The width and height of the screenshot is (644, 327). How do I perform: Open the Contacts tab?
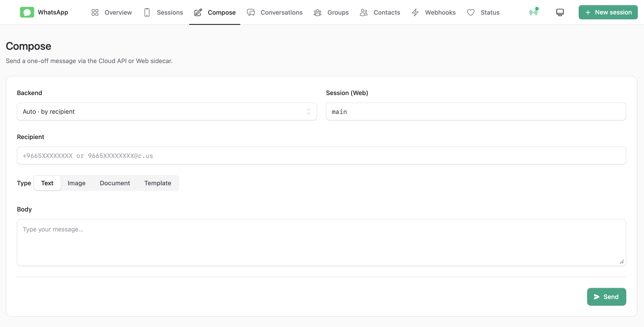click(380, 12)
